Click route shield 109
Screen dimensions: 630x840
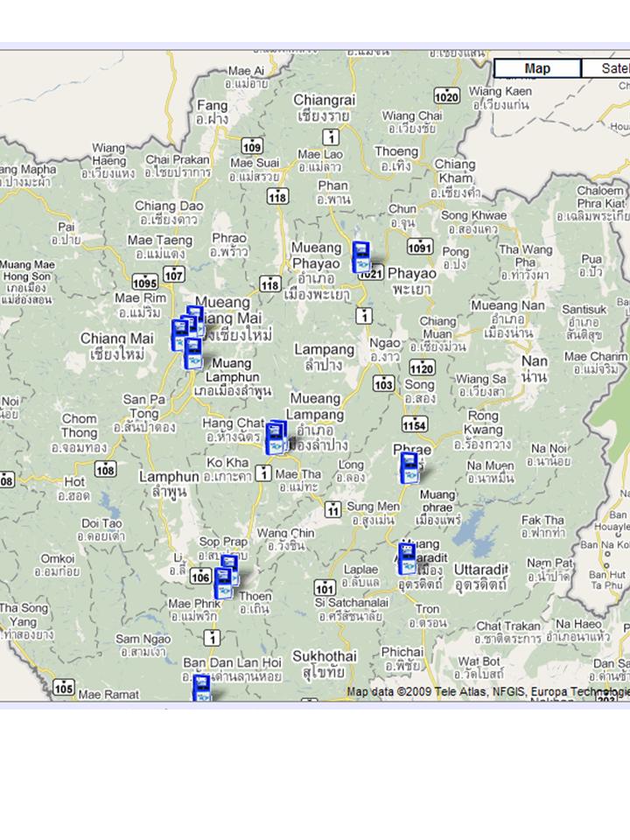[x=252, y=146]
